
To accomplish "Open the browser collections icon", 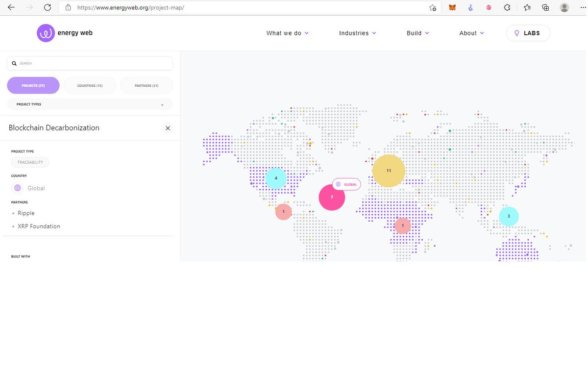I will 545,7.
